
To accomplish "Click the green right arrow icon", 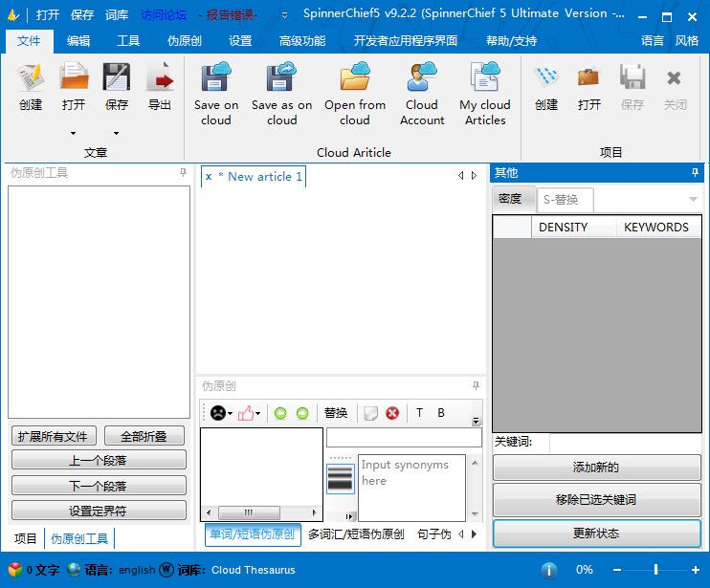I will point(302,413).
